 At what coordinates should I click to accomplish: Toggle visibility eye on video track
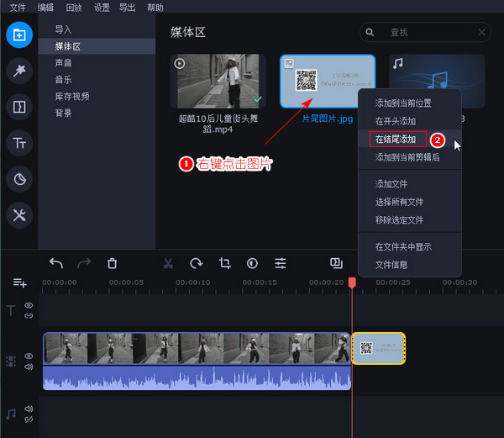(29, 356)
